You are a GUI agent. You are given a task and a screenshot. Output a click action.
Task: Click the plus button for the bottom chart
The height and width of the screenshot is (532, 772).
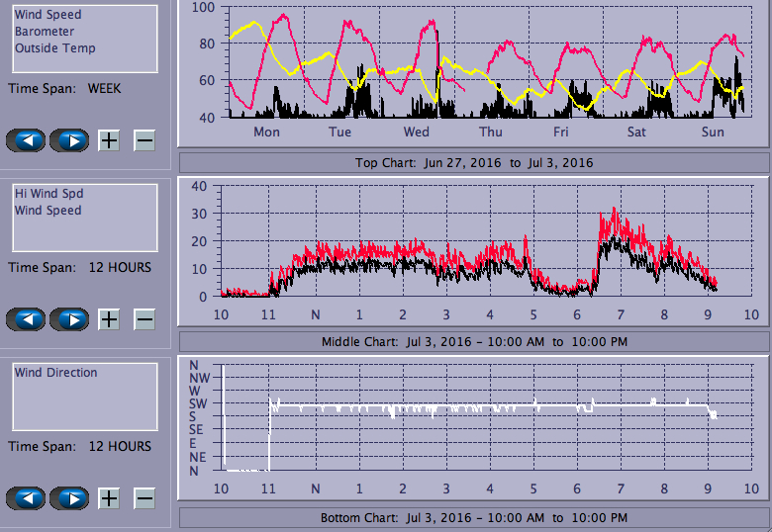coord(109,498)
